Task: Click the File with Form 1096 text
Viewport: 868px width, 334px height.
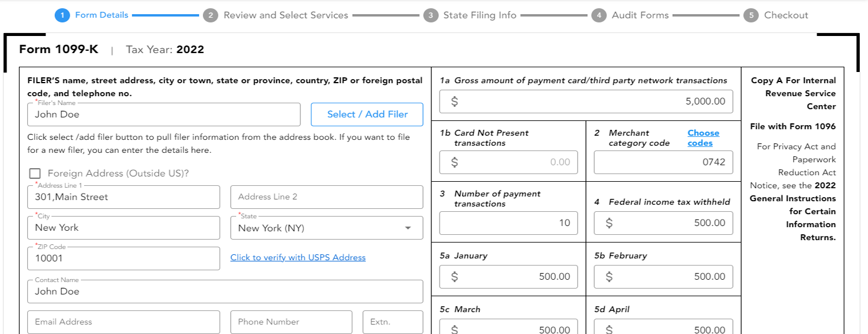Action: coord(792,126)
